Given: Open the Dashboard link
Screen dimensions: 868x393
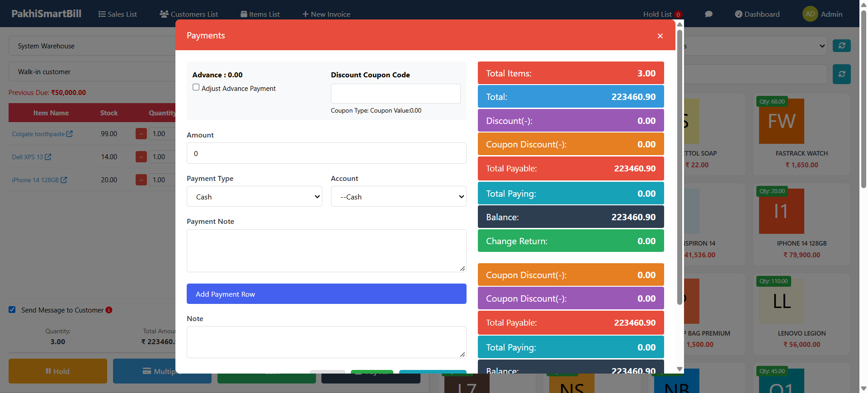Looking at the screenshot, I should [757, 14].
